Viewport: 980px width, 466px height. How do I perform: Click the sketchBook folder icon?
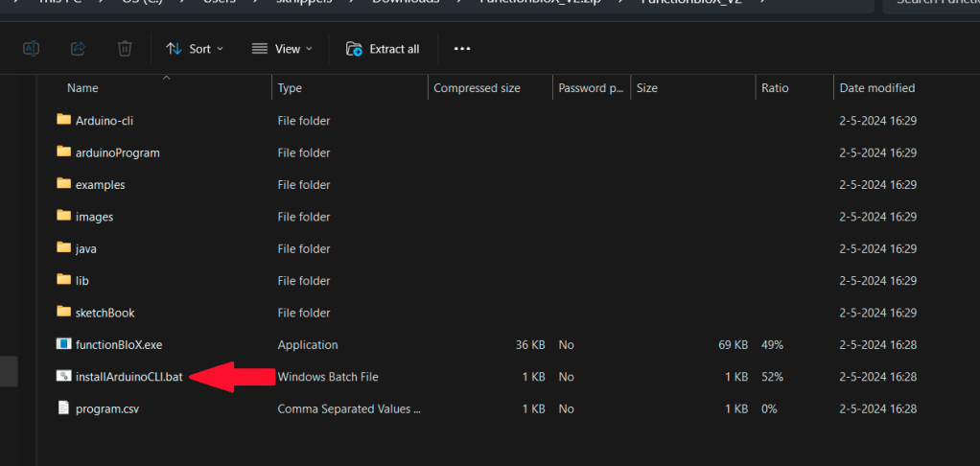64,313
